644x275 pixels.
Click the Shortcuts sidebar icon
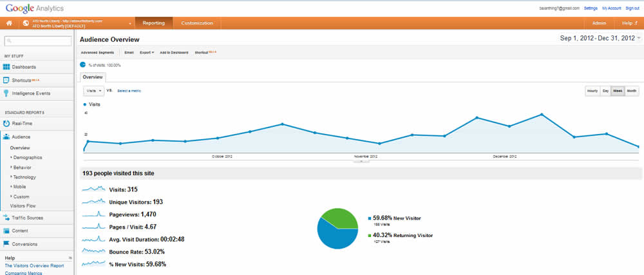point(6,81)
